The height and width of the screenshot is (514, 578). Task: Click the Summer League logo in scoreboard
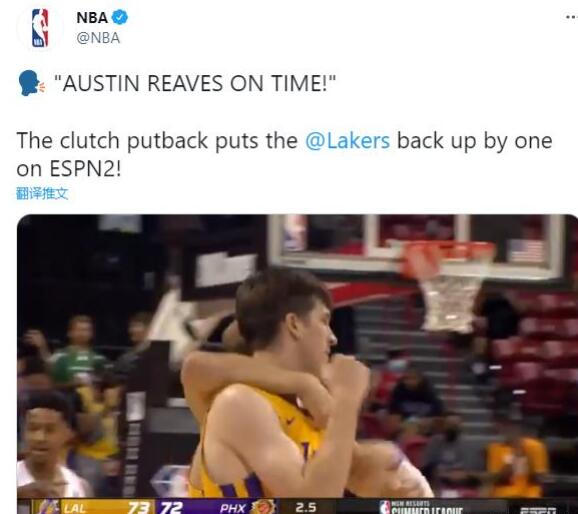coord(421,507)
